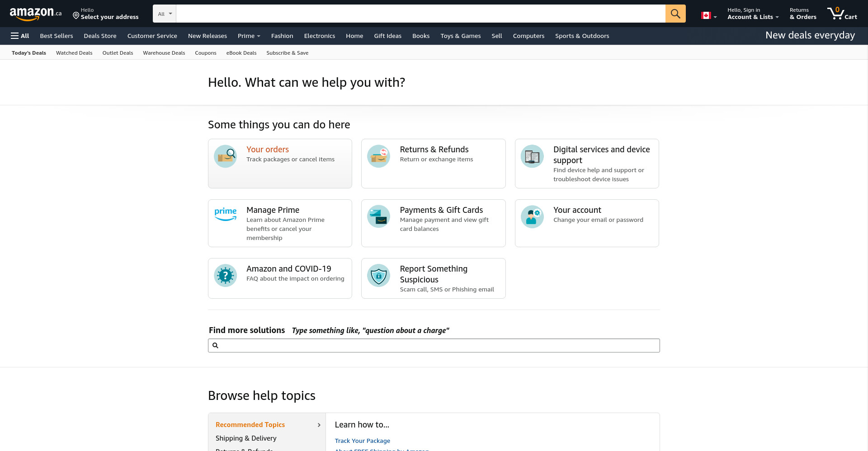Open Payments & Gift Cards card title
Screen dimensions: 868x451
coord(441,210)
